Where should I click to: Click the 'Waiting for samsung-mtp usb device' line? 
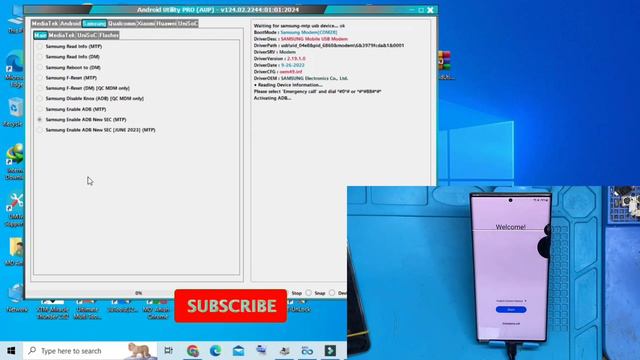[x=299, y=26]
